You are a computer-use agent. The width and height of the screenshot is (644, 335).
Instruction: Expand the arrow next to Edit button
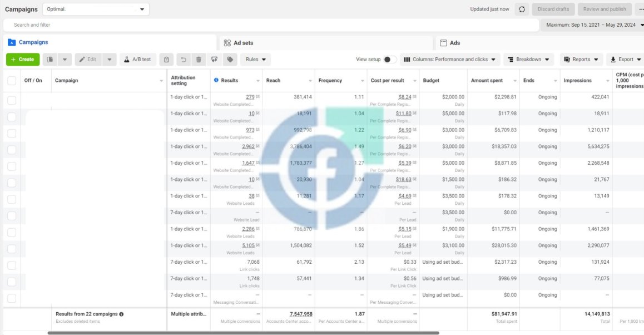tap(109, 60)
